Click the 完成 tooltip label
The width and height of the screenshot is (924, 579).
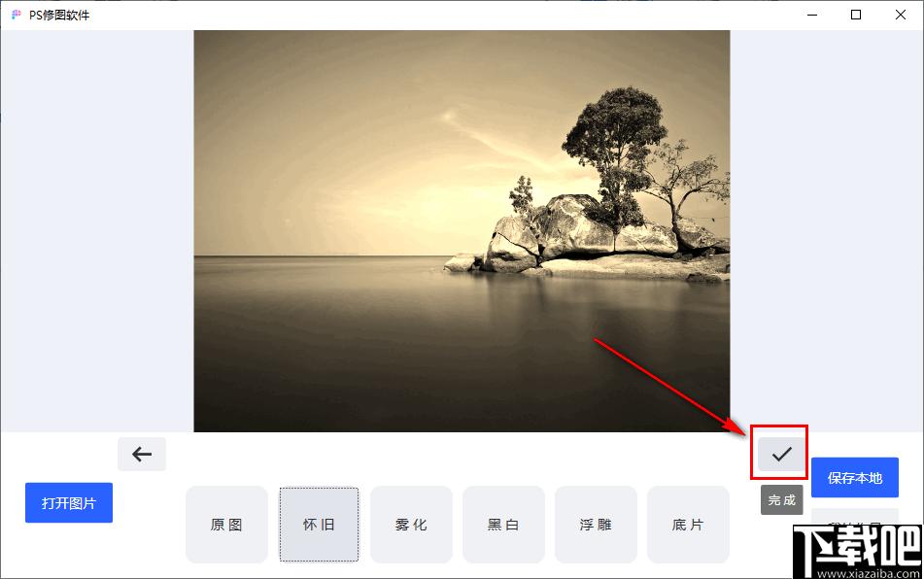point(782,500)
